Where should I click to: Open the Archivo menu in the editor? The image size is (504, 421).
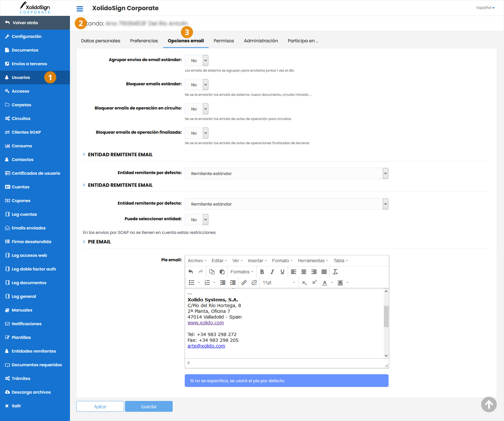(197, 261)
